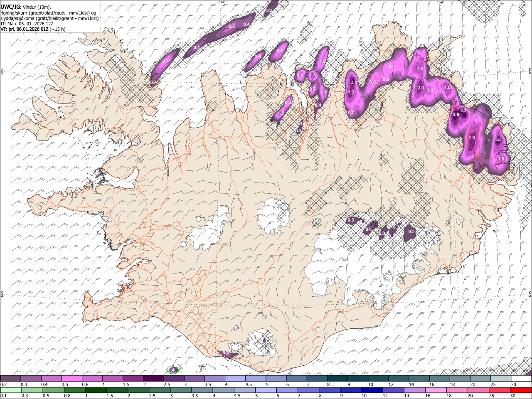Click the 'Vindur (10m)' header text
The image size is (532, 399).
pos(36,7)
